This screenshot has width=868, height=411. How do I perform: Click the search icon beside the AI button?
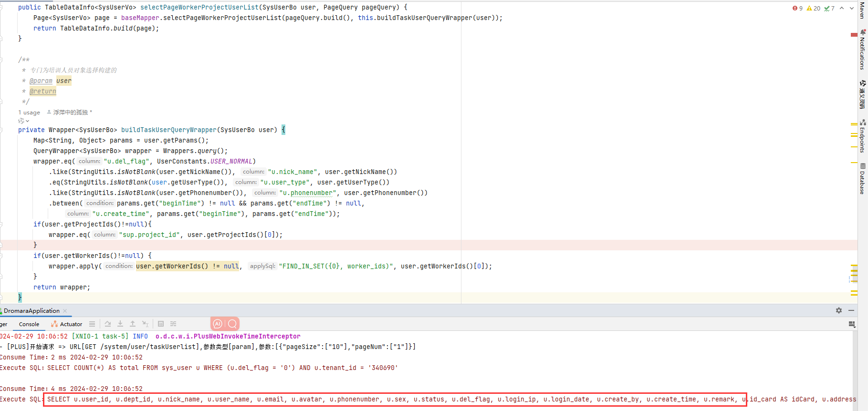click(x=232, y=324)
